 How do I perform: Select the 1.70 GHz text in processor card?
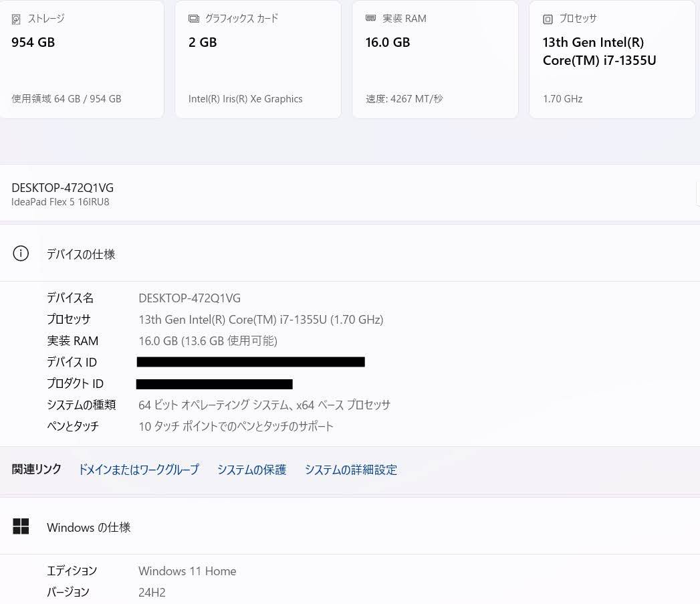(x=562, y=99)
